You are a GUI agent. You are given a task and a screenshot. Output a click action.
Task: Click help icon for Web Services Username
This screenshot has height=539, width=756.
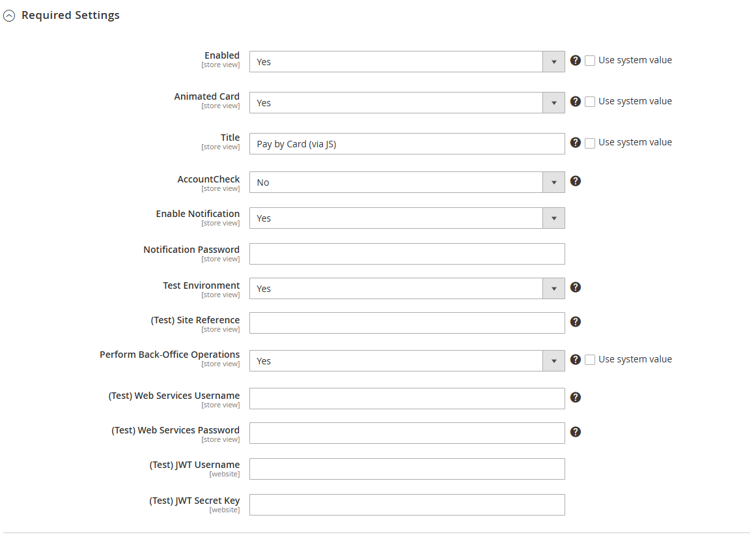click(575, 397)
